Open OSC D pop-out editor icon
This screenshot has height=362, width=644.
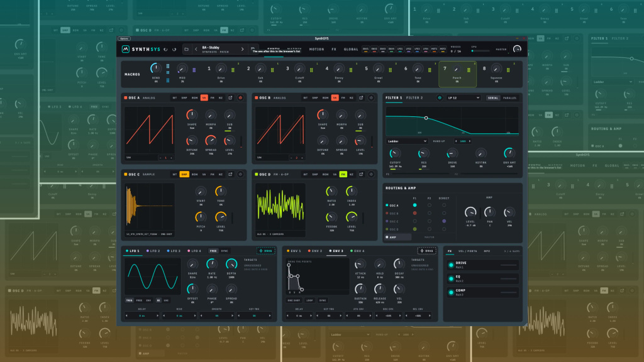(x=361, y=174)
